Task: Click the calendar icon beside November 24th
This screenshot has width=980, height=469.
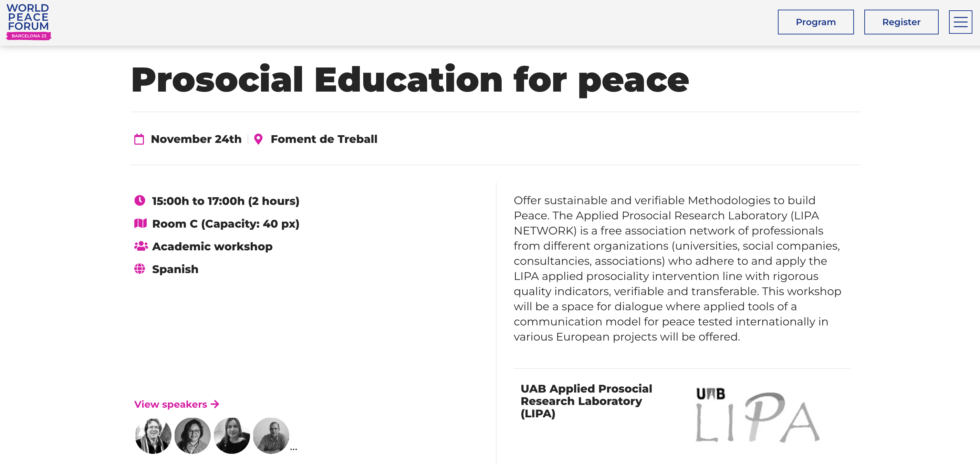Action: pos(139,139)
